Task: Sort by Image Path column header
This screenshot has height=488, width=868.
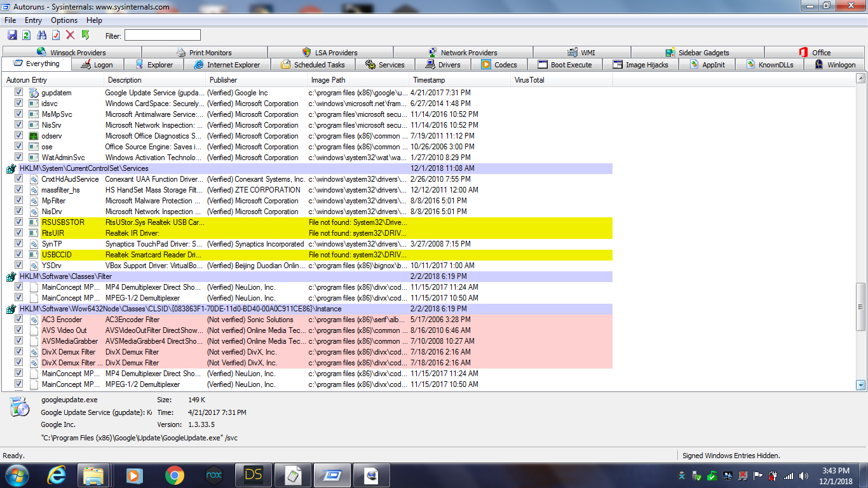Action: point(359,80)
